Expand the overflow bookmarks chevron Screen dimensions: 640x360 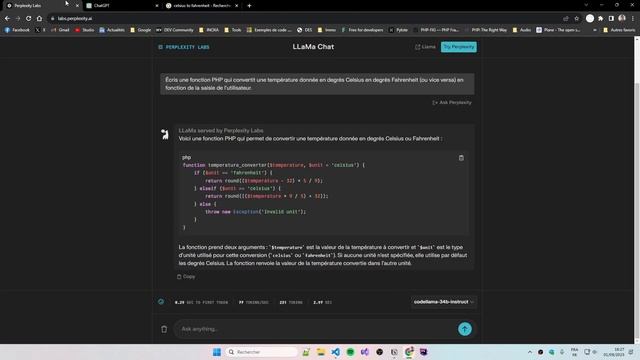pyautogui.click(x=595, y=30)
